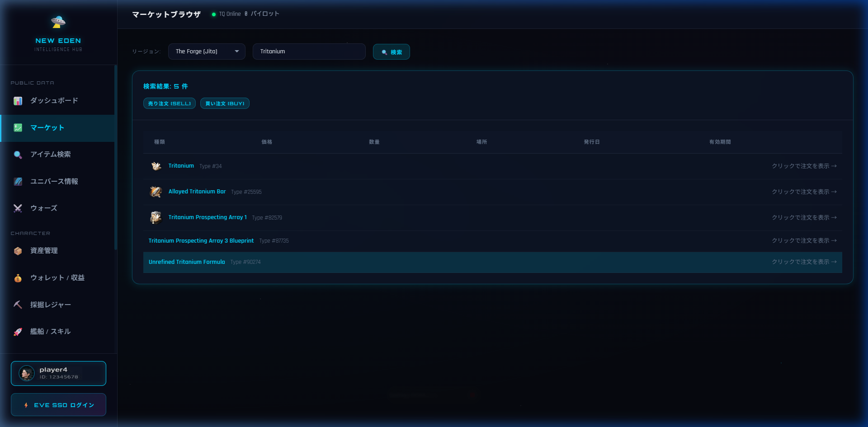Click the ウォレット money bag icon

[18, 278]
